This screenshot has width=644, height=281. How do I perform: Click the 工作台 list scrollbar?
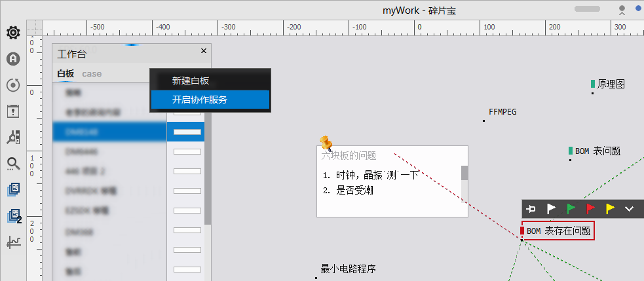pyautogui.click(x=208, y=168)
